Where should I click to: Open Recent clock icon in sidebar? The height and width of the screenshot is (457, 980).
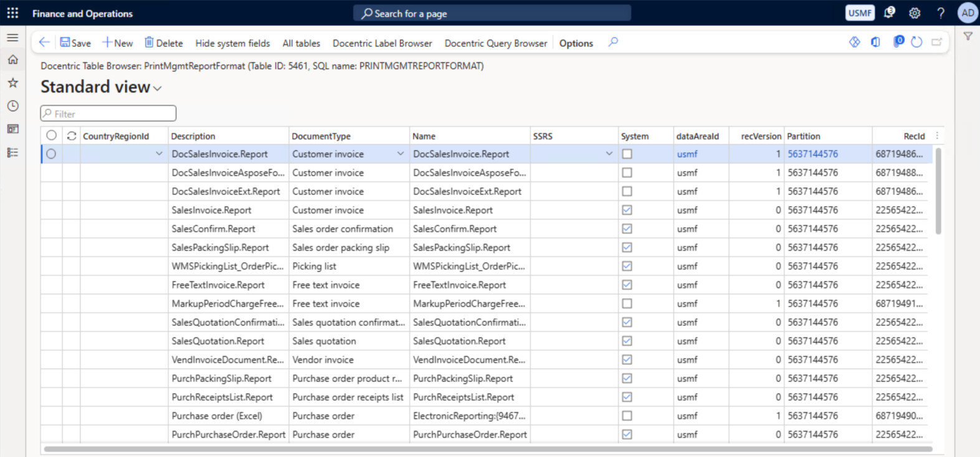[12, 106]
